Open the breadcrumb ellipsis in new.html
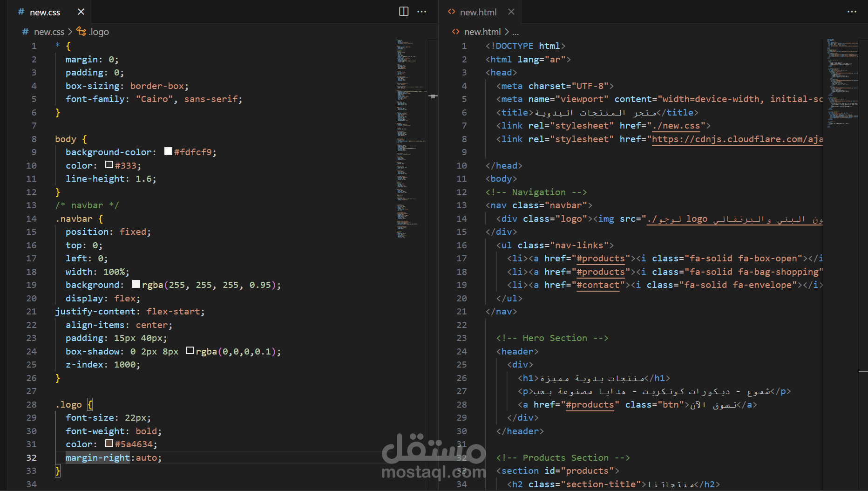 point(515,32)
